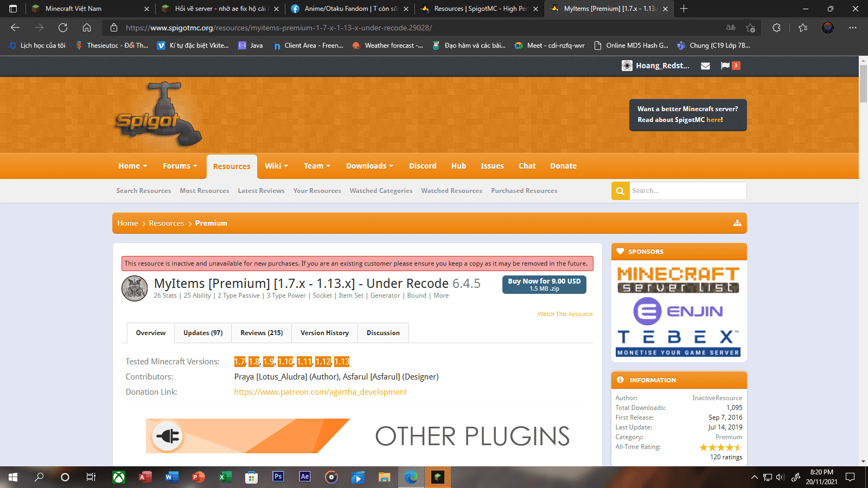The width and height of the screenshot is (868, 488).
Task: Open browser settings and more menu
Action: click(853, 28)
